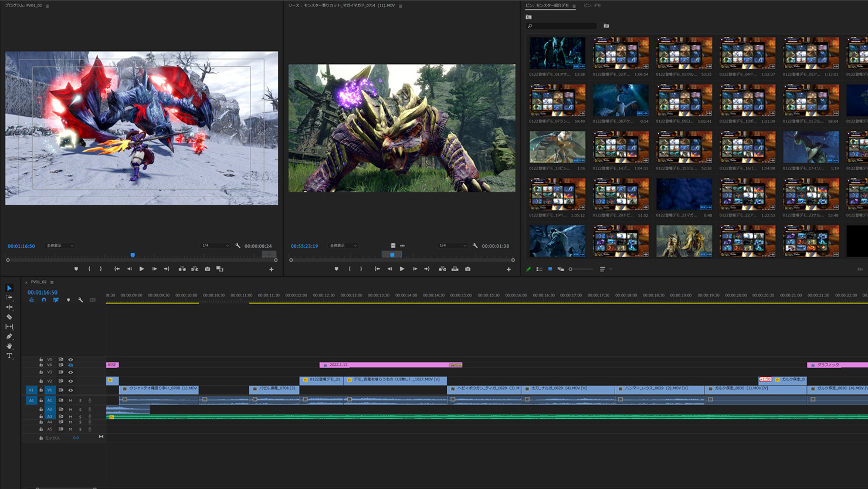Open PV01_02 sequence panel menu
868x489 pixels.
click(x=52, y=282)
